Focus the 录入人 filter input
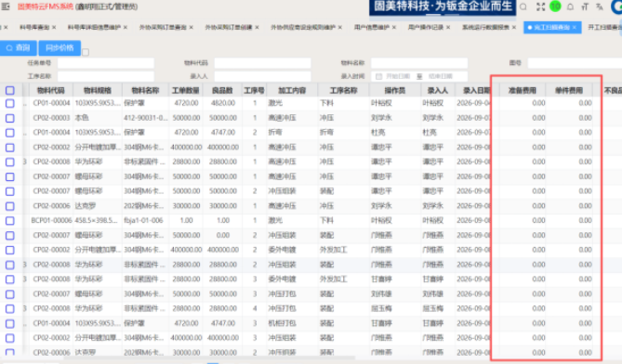 (x=262, y=76)
